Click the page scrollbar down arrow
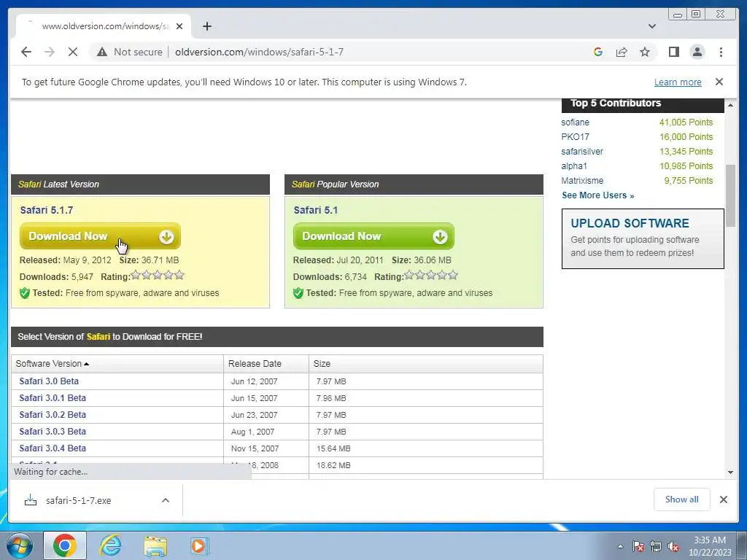 (x=730, y=472)
